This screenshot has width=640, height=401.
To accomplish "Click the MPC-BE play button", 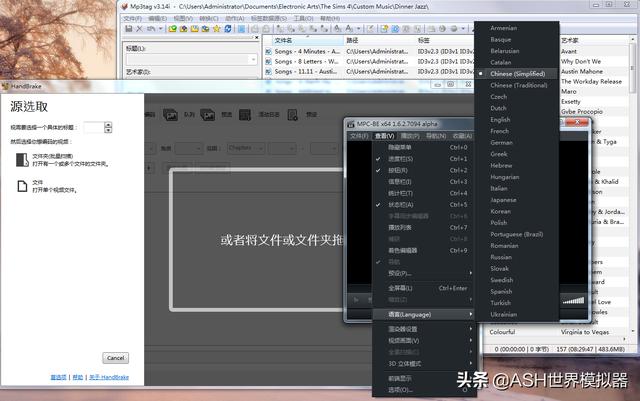I will click(355, 299).
